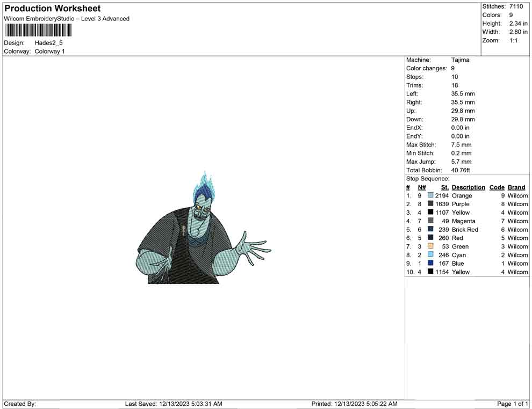Image resolution: width=532 pixels, height=409 pixels.
Task: Click the Magenta thread color swatch
Action: point(430,221)
